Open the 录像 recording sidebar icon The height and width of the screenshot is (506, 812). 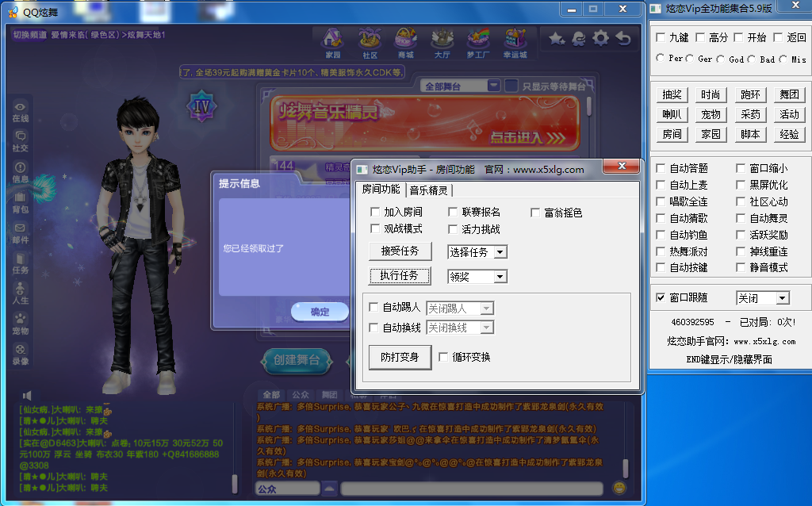click(x=20, y=355)
